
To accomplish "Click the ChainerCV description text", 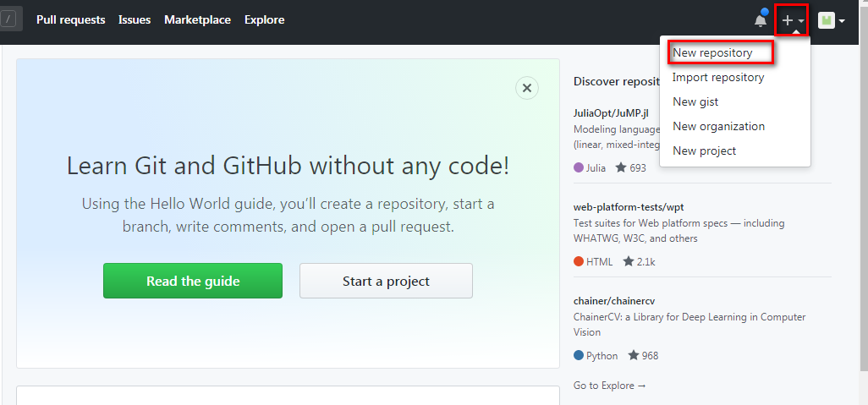I will point(689,325).
